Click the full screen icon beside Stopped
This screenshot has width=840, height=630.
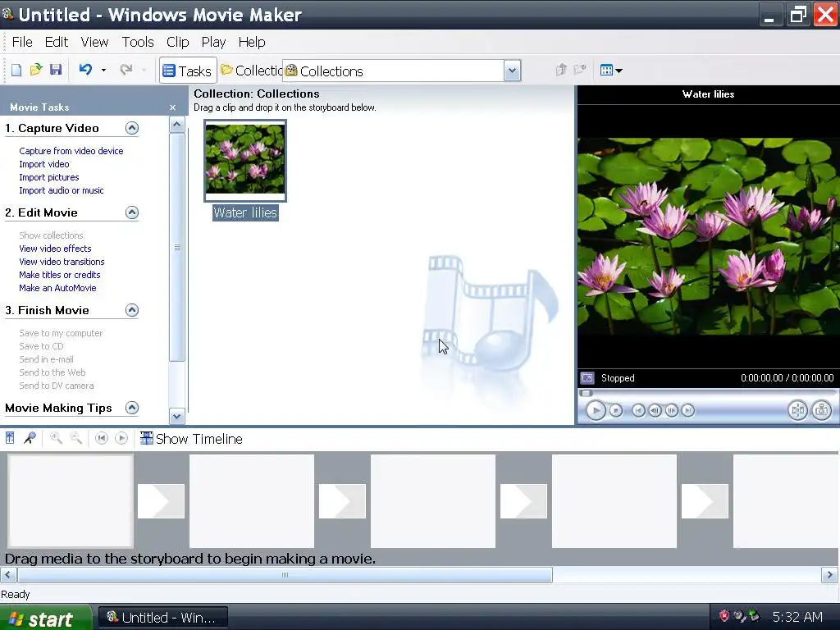pyautogui.click(x=587, y=378)
